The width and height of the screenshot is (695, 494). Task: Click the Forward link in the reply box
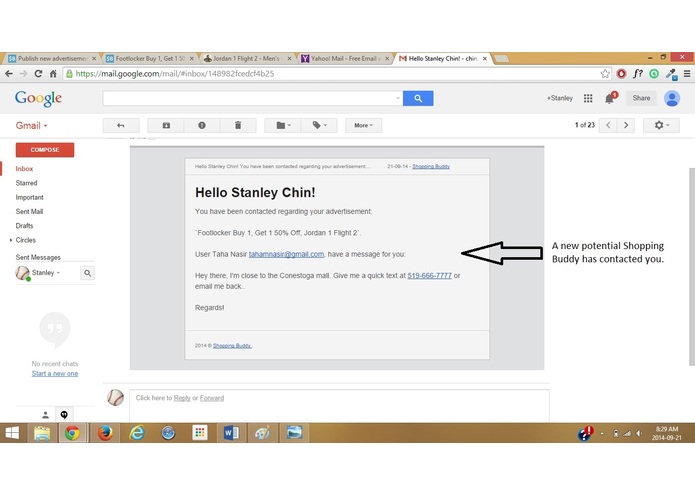[x=212, y=398]
